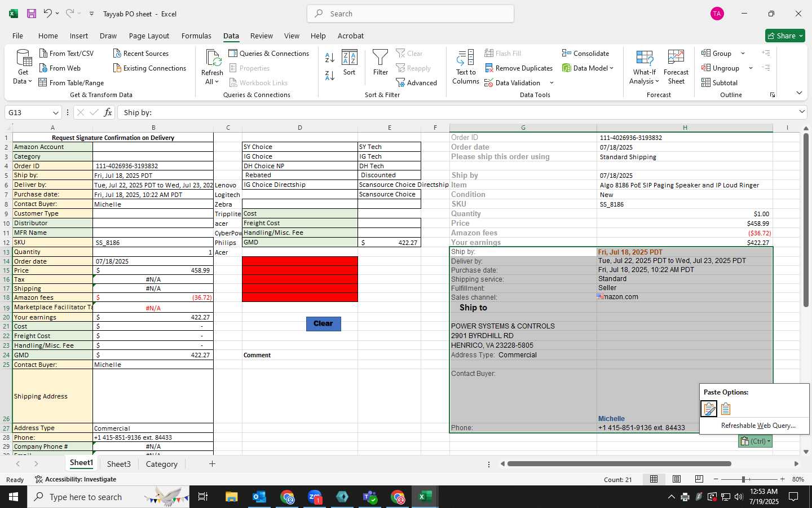This screenshot has width=812, height=508.
Task: Switch to the Review tab
Action: tap(262, 36)
